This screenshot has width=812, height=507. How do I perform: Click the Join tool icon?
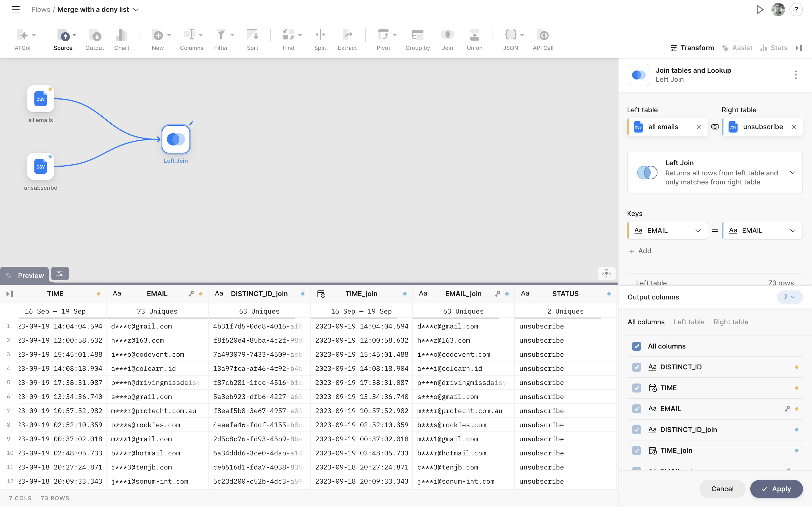point(447,35)
